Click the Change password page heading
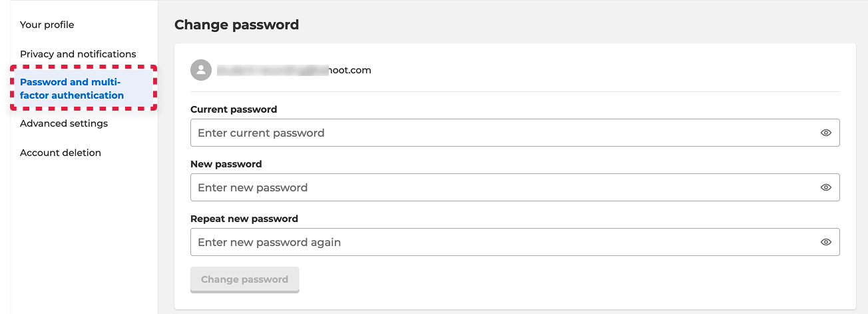 [x=236, y=25]
